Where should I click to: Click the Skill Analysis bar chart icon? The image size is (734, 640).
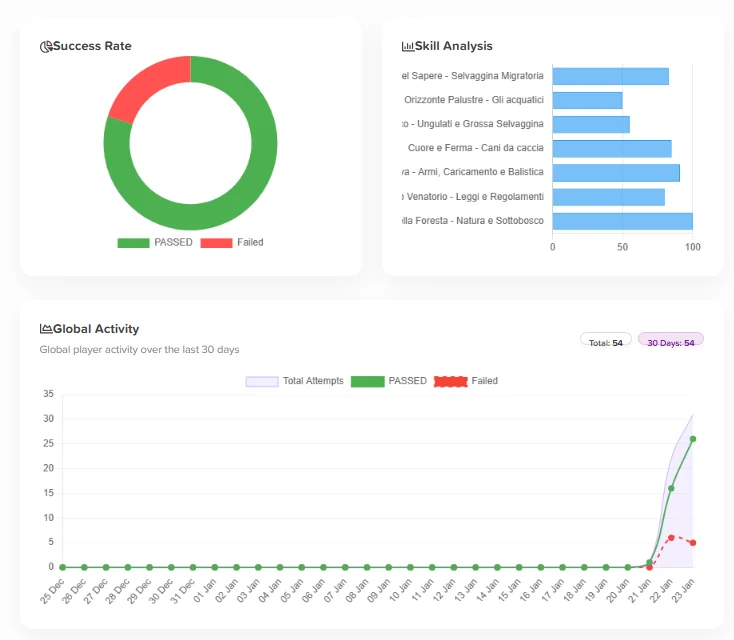[x=408, y=46]
